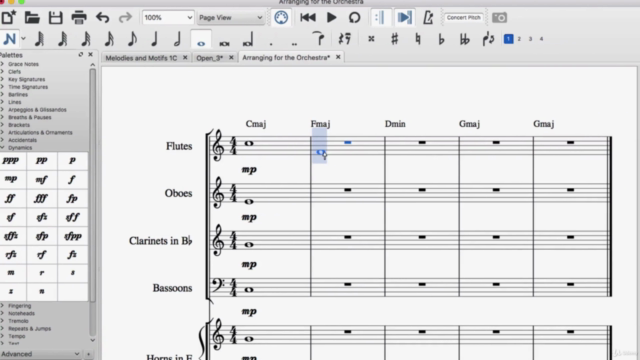This screenshot has width=640, height=360.
Task: Switch to Arranging for the Orchestra* tab
Action: point(286,58)
